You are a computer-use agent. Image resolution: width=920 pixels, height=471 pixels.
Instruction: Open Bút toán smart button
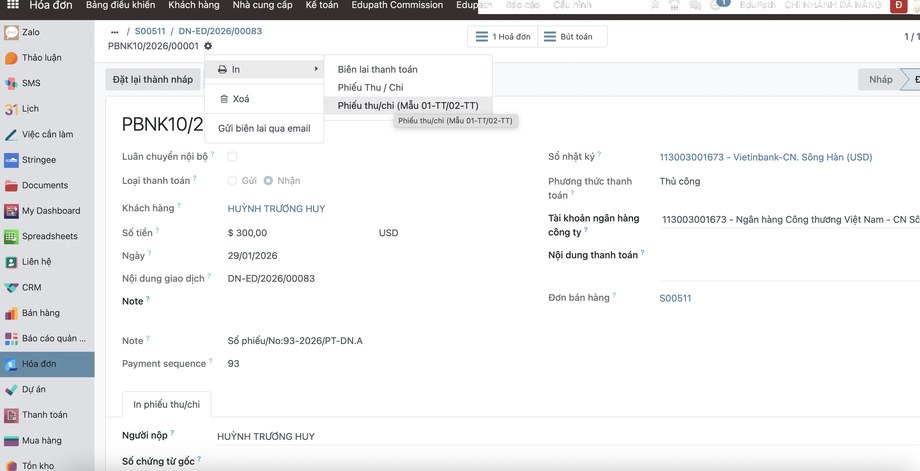pos(572,36)
